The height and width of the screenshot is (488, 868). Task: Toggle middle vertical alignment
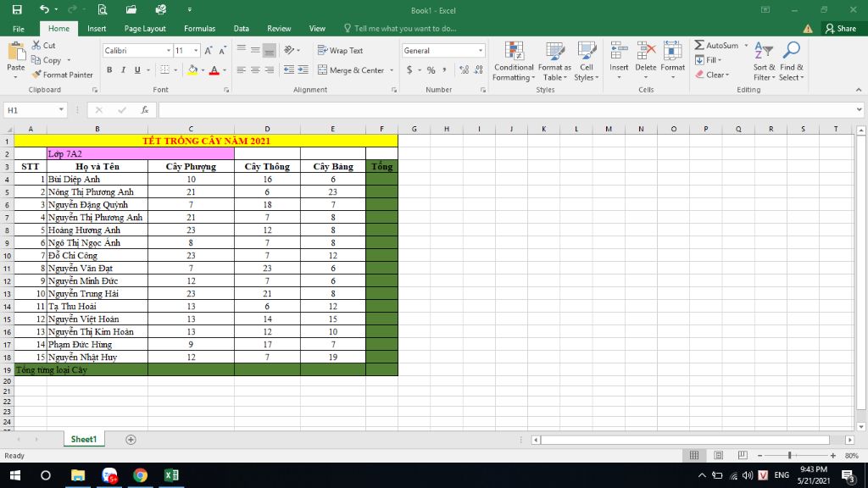coord(255,50)
